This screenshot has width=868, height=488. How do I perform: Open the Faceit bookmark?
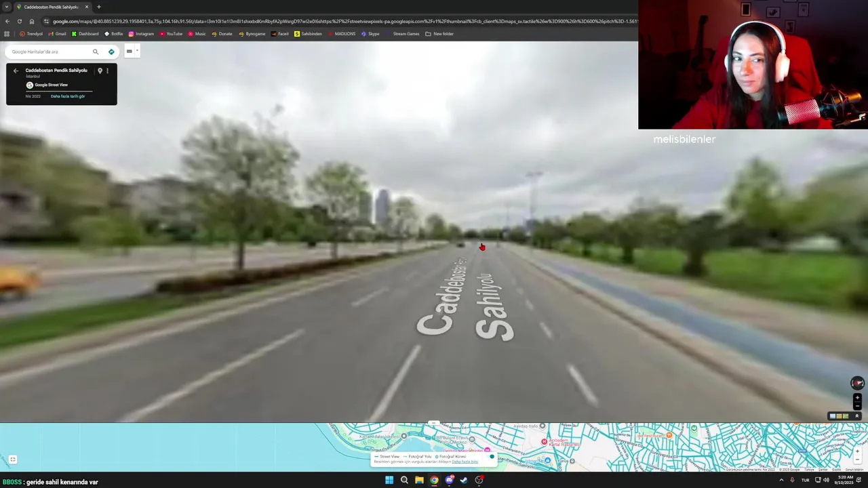[280, 34]
